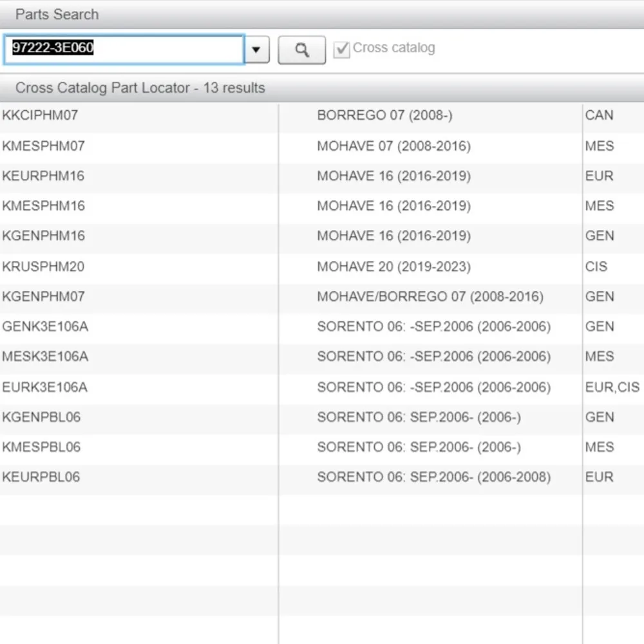Open SORENTO 06 in the EURK3E106A row
This screenshot has height=644, width=644.
[433, 388]
